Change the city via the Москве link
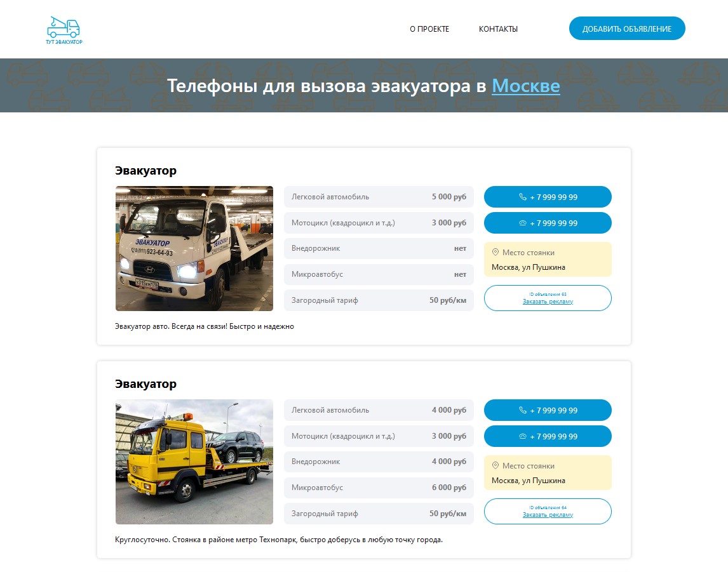 coord(525,86)
